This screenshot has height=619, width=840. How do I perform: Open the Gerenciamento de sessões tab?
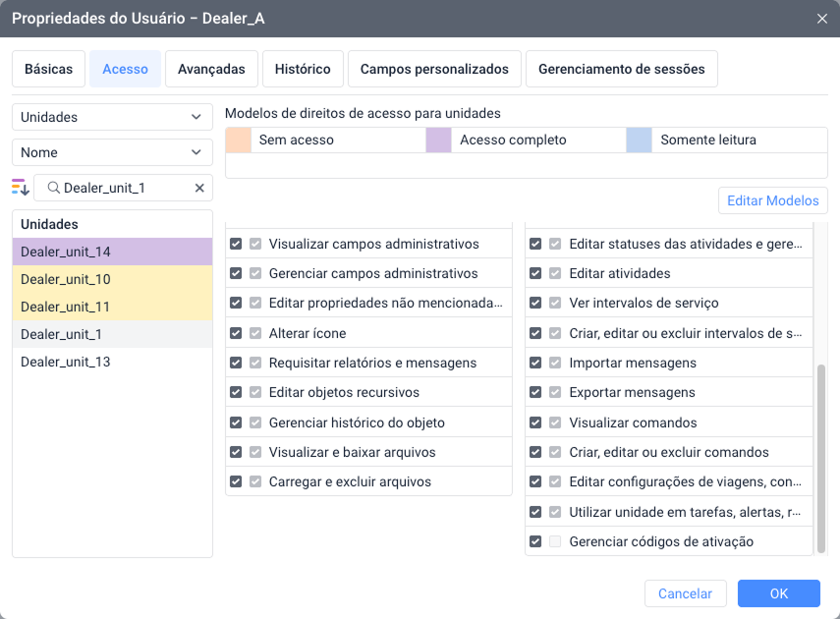(622, 69)
